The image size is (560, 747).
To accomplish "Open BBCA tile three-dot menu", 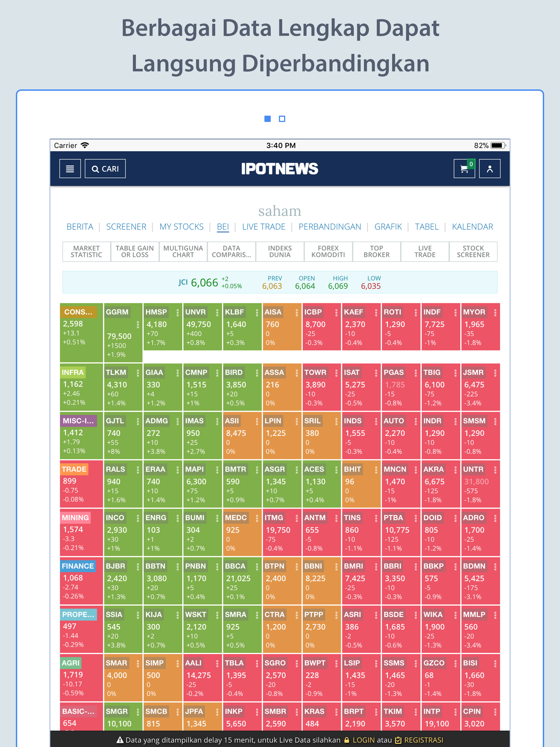I will click(x=257, y=567).
